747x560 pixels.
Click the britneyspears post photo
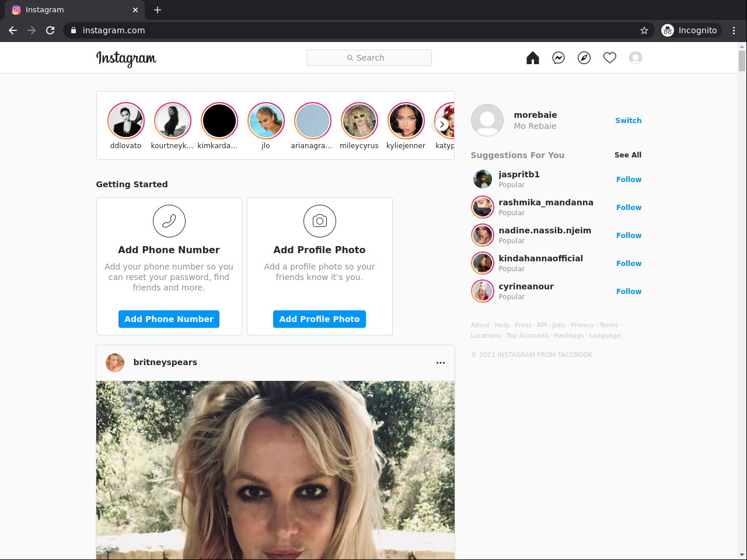click(275, 470)
